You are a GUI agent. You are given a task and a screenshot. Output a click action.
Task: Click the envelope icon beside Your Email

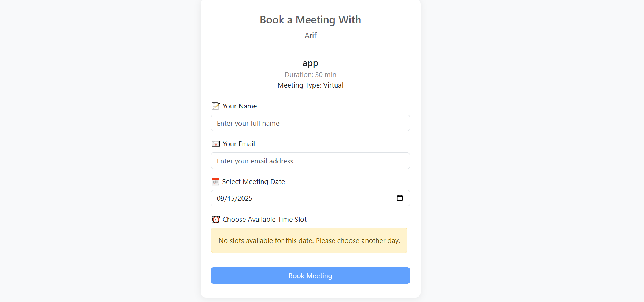216,144
